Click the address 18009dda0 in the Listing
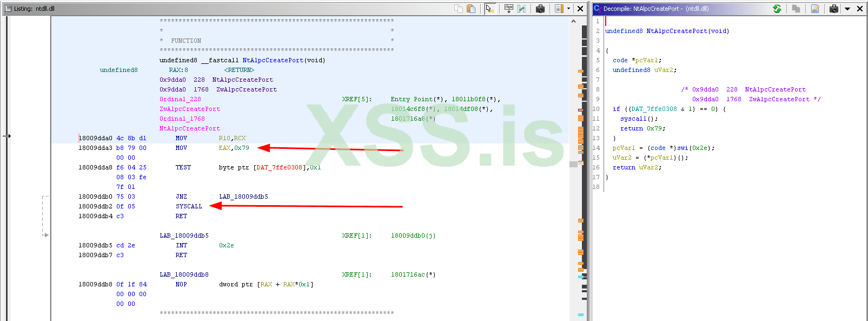Viewport: 868px width, 321px height. coord(95,138)
